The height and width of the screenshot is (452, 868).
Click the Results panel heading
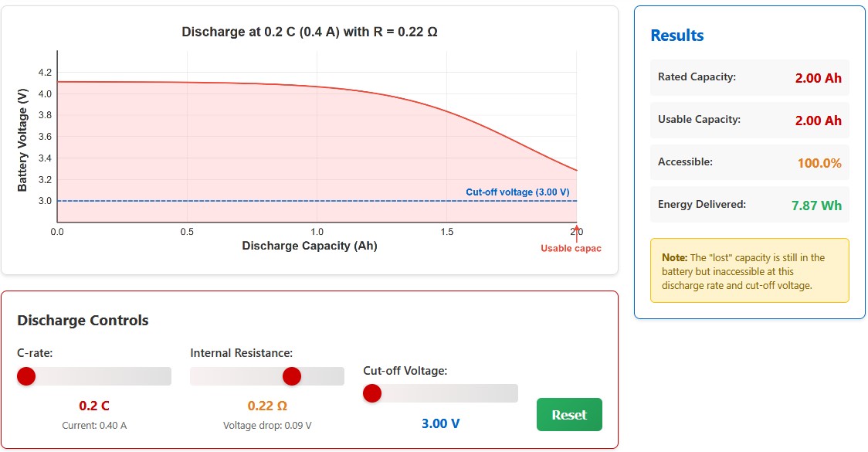(679, 35)
